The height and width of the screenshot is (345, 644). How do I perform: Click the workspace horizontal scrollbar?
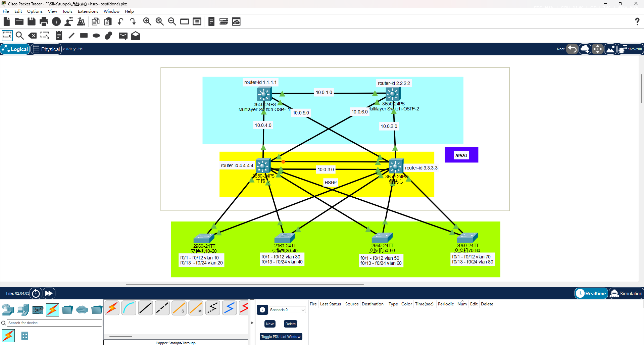pyautogui.click(x=245, y=284)
